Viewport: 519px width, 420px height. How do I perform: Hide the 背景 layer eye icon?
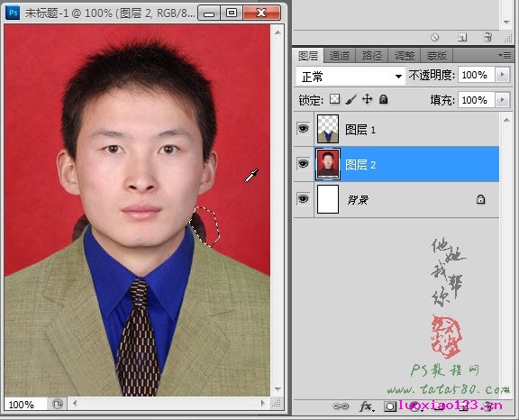pos(303,198)
